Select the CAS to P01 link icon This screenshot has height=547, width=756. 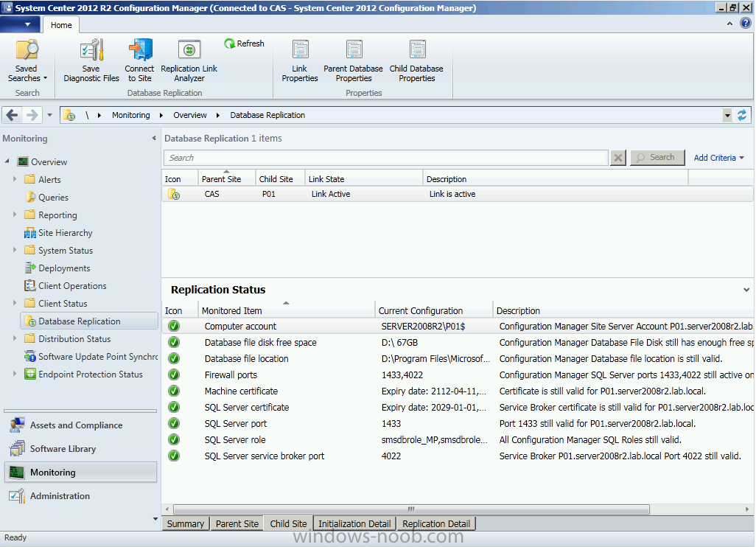(174, 194)
